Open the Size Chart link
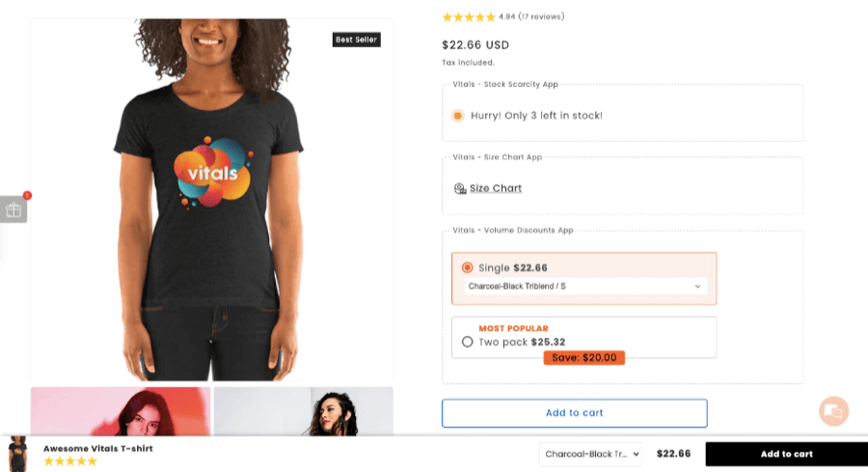 [x=496, y=188]
